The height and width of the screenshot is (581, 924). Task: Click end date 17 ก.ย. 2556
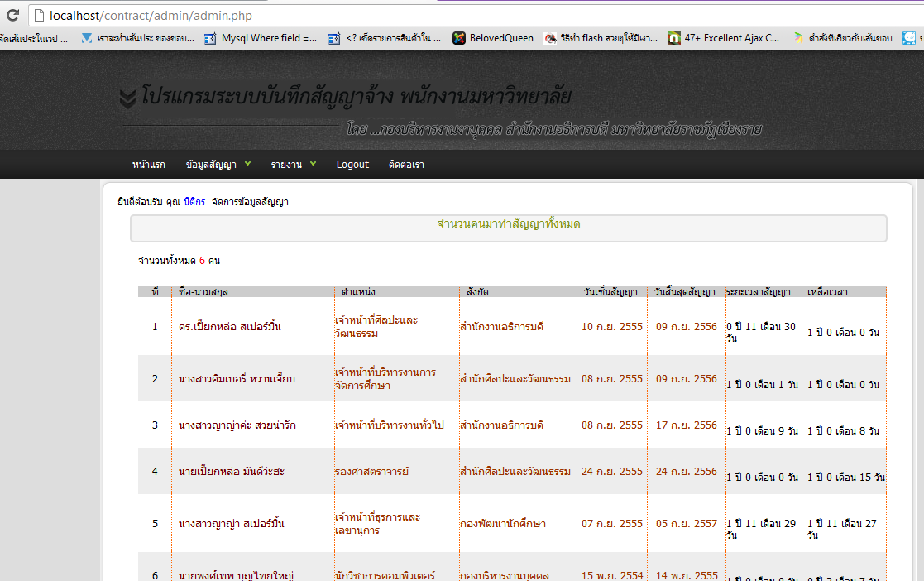pos(687,425)
